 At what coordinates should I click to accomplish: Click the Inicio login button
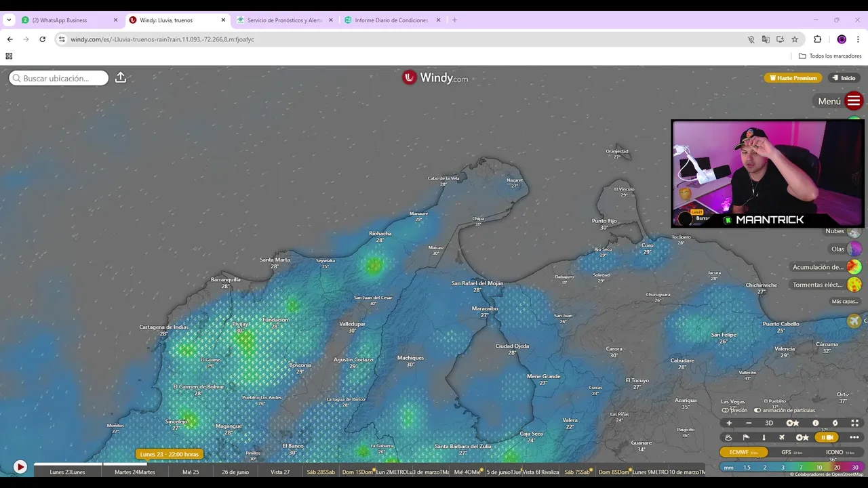pyautogui.click(x=844, y=78)
